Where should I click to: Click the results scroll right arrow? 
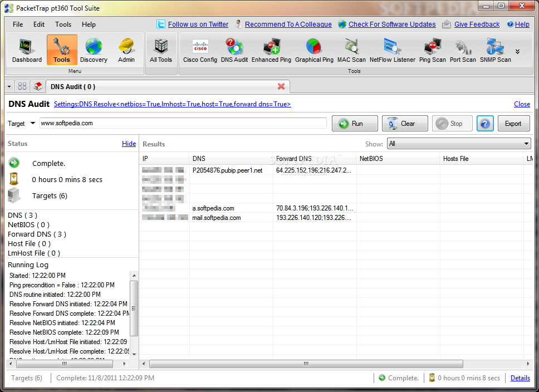coord(528,364)
